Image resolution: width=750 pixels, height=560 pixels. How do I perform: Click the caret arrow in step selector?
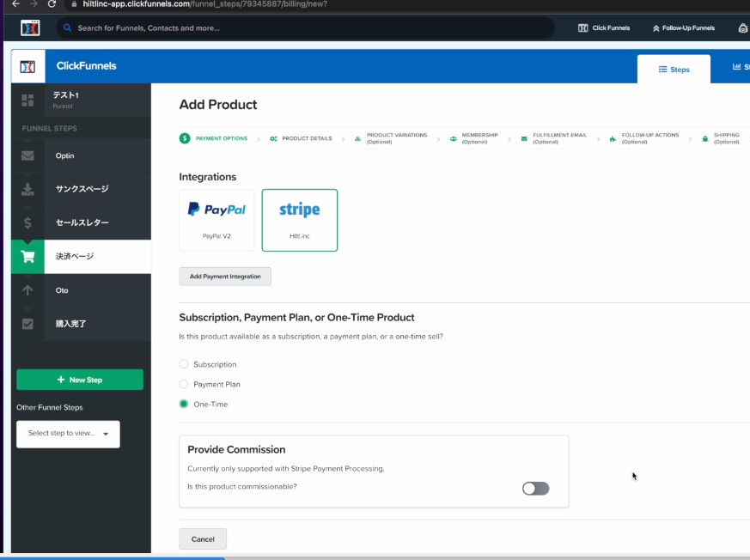coord(106,434)
